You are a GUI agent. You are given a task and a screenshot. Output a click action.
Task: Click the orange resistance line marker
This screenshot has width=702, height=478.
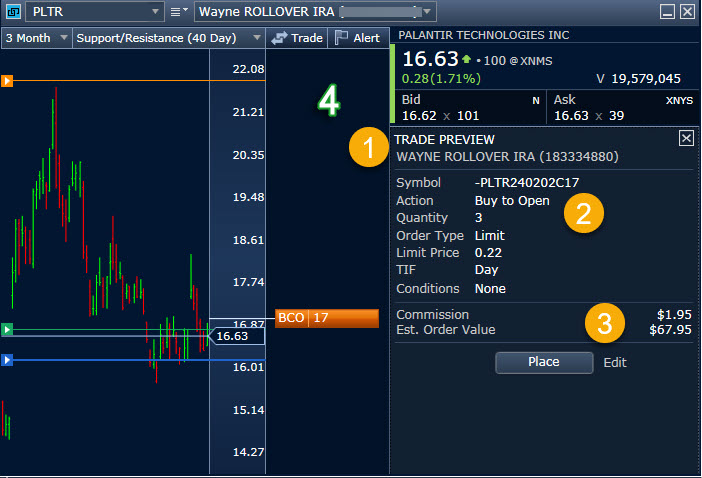point(7,81)
